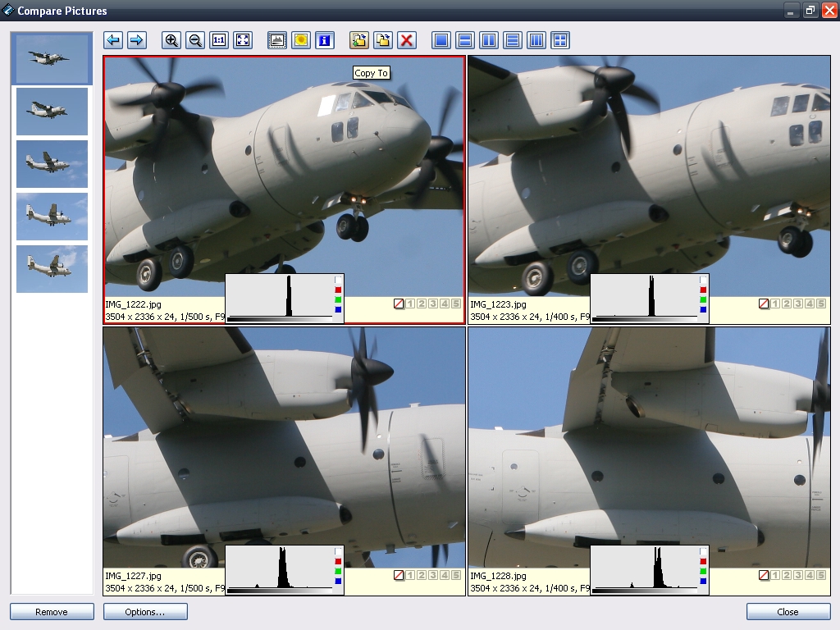The height and width of the screenshot is (630, 840).
Task: Rate IMG_1222.jpg with 3 stars
Action: [x=432, y=304]
